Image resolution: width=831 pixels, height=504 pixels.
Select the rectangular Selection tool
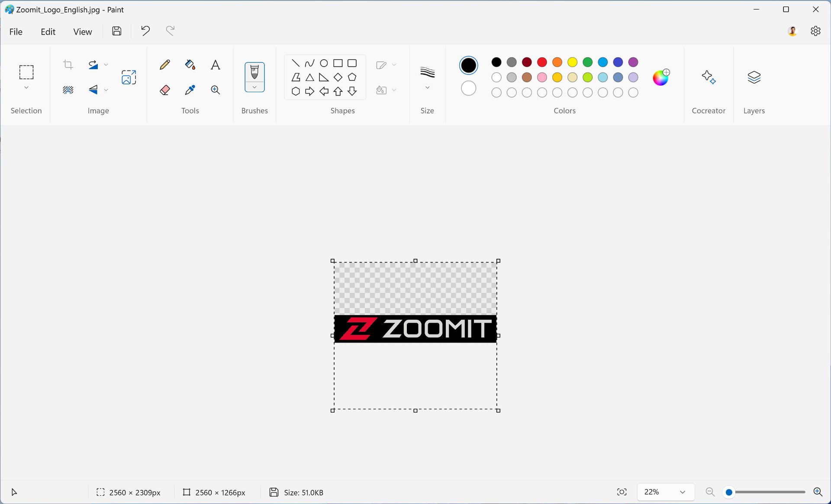(26, 72)
